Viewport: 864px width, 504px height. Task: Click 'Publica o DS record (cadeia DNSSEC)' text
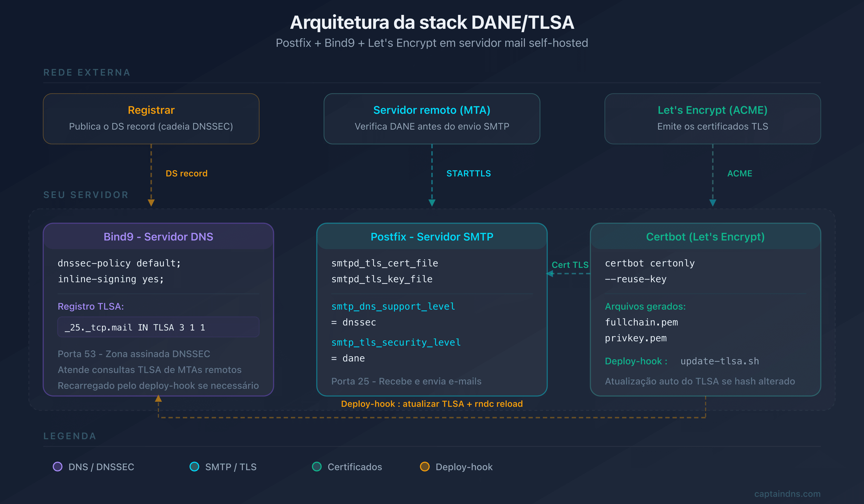coord(151,126)
